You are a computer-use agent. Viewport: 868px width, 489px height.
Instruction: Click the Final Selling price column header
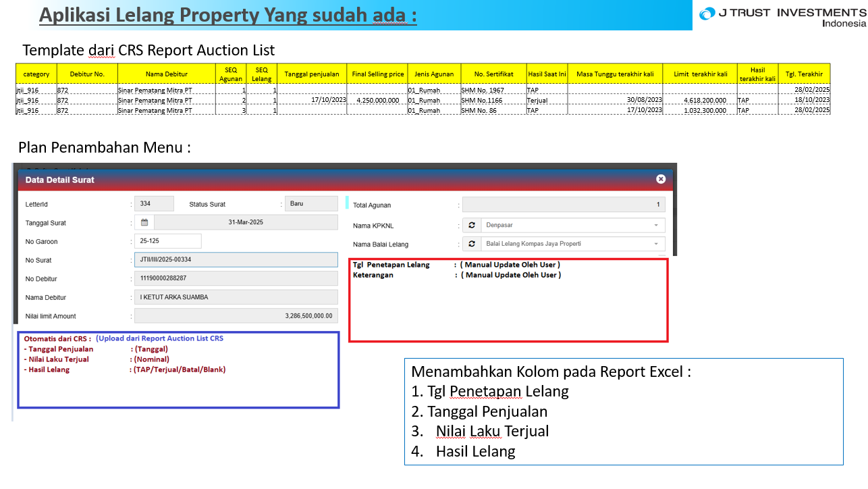pos(377,74)
